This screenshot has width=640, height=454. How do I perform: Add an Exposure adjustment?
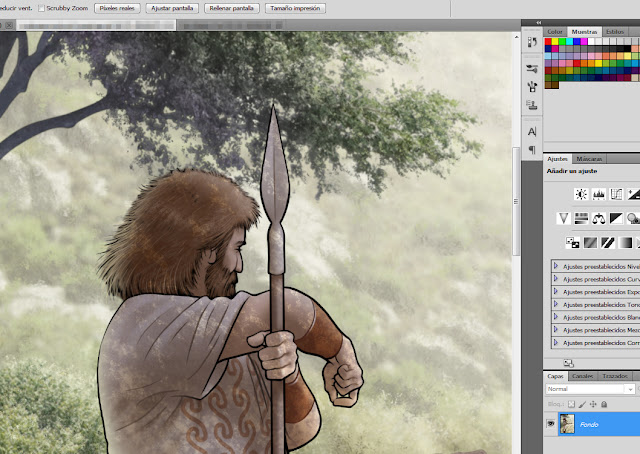pyautogui.click(x=633, y=194)
